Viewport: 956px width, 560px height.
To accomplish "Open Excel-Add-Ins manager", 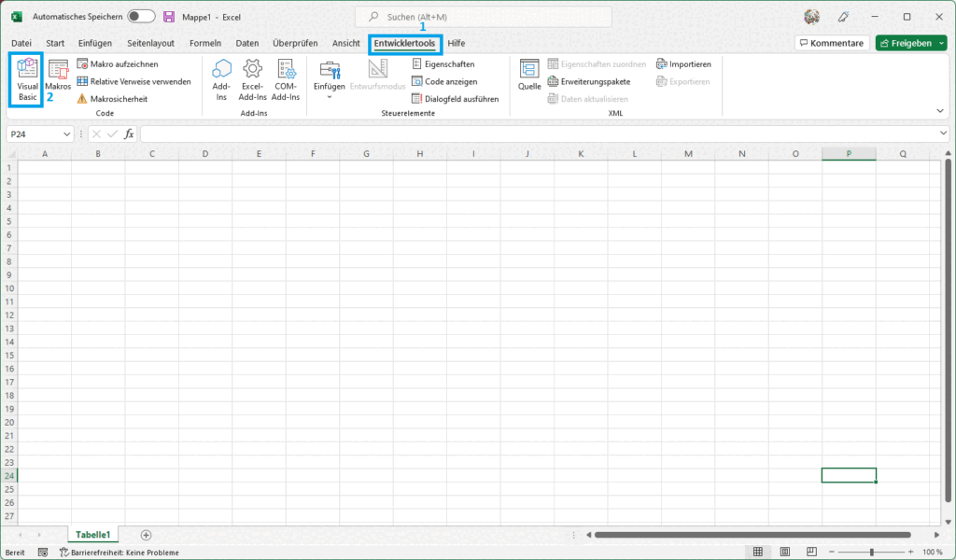I will (x=252, y=80).
